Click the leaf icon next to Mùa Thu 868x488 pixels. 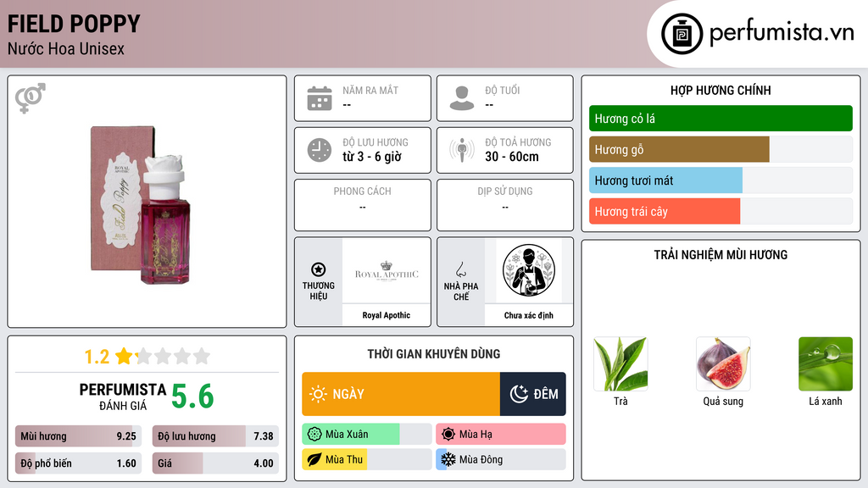pos(314,459)
